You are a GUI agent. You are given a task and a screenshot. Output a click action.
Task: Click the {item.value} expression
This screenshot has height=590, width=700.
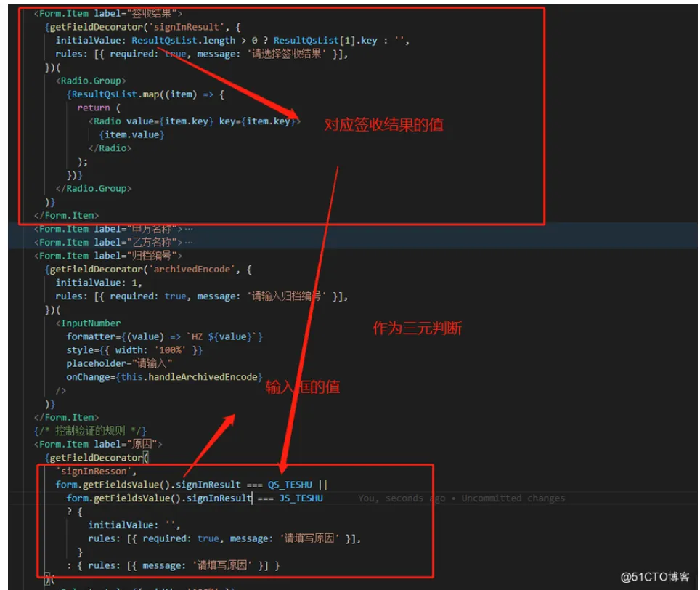tap(131, 135)
